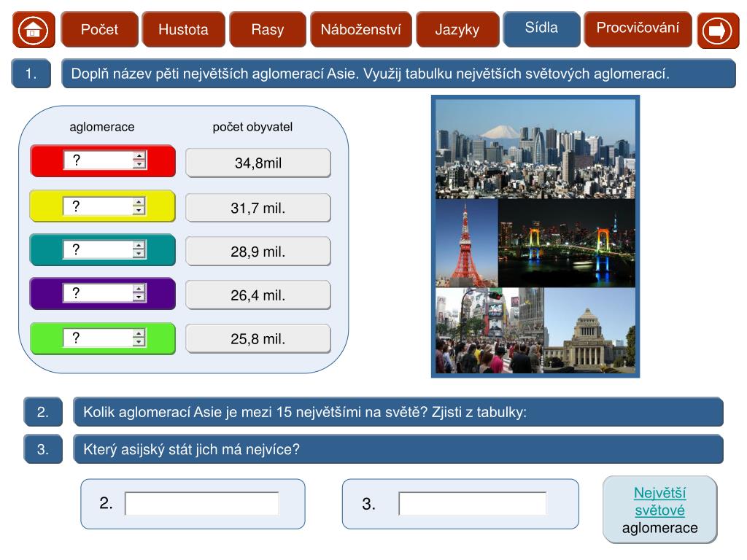Viewport: 747px width, 560px height.
Task: Click the number 1. task label
Action: click(x=31, y=74)
